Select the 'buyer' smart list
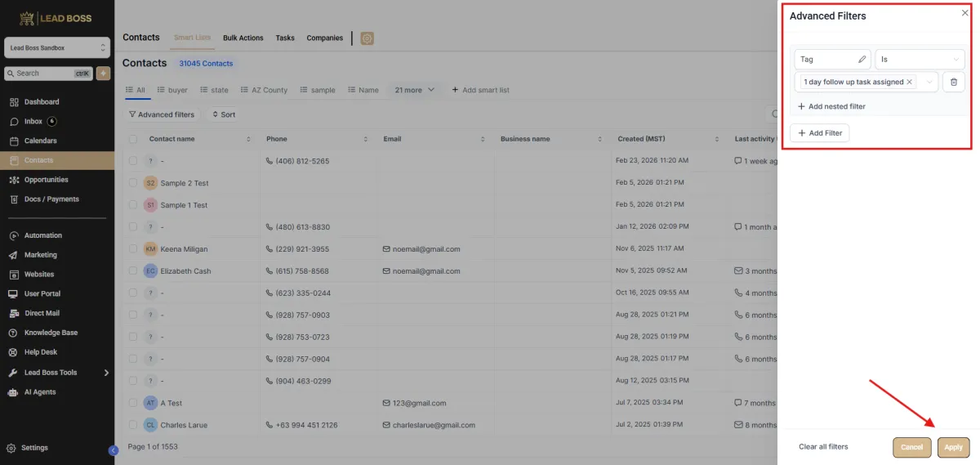 [172, 90]
